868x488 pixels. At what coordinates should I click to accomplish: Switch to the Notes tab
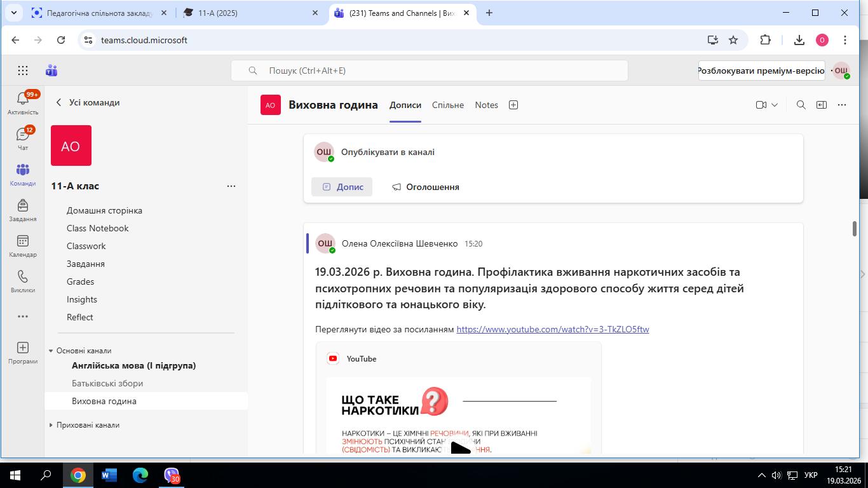coord(486,105)
